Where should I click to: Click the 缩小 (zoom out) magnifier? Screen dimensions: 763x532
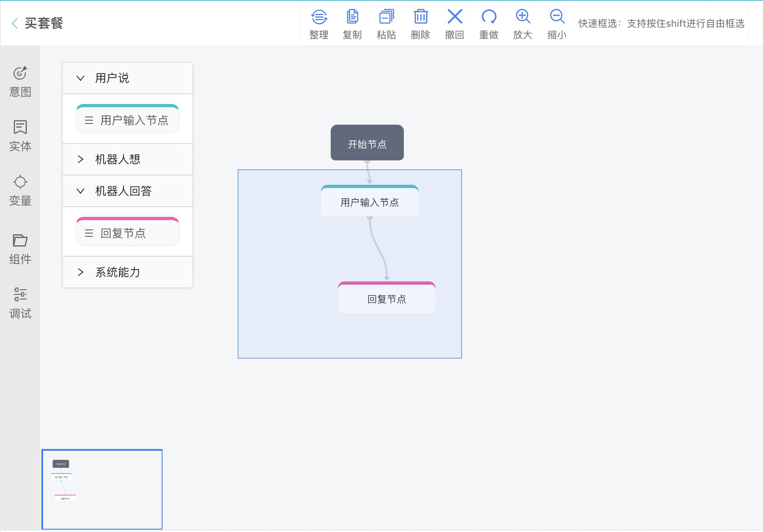click(557, 17)
